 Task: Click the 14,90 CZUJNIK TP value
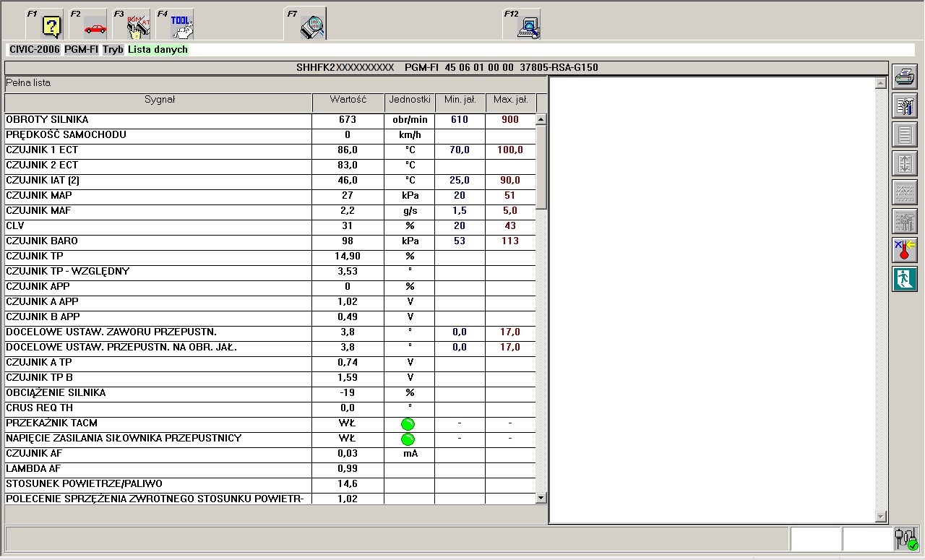[348, 257]
